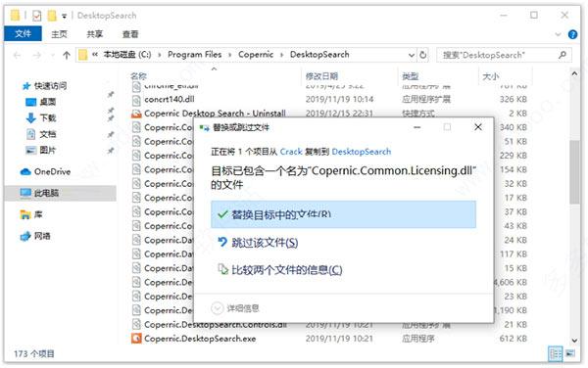588x368 pixels.
Task: Sort by 名称 column header
Action: point(138,76)
